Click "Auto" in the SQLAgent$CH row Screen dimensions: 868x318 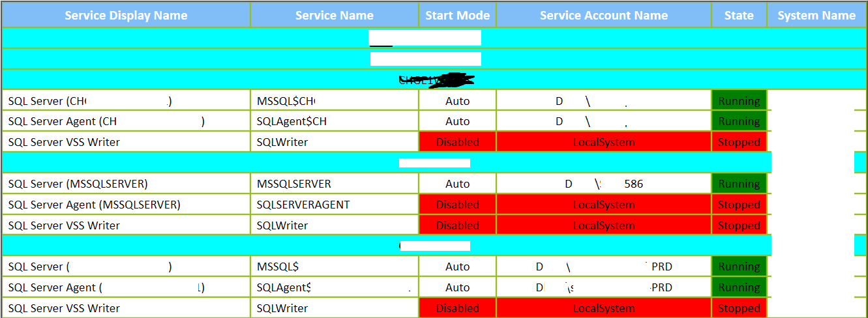click(457, 121)
